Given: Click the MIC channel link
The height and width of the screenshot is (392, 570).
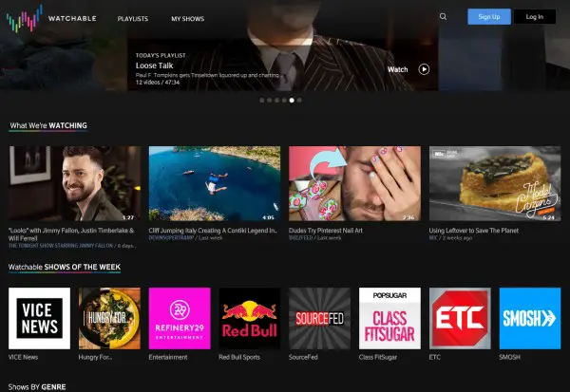Looking at the screenshot, I should [433, 238].
